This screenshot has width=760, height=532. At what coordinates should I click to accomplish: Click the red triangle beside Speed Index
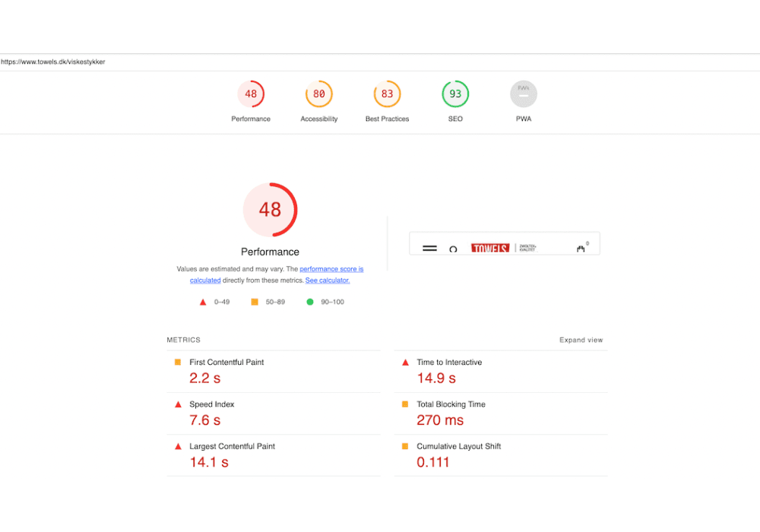(x=176, y=404)
